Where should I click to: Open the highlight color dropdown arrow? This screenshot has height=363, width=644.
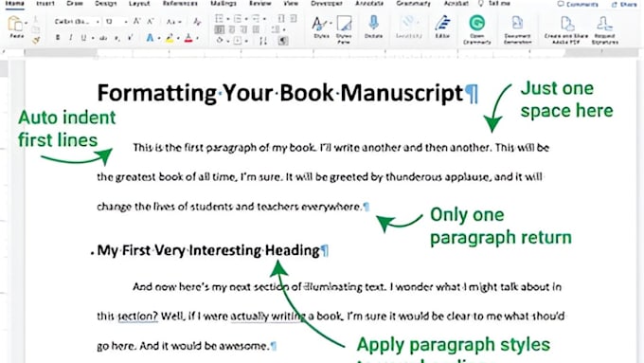click(178, 39)
